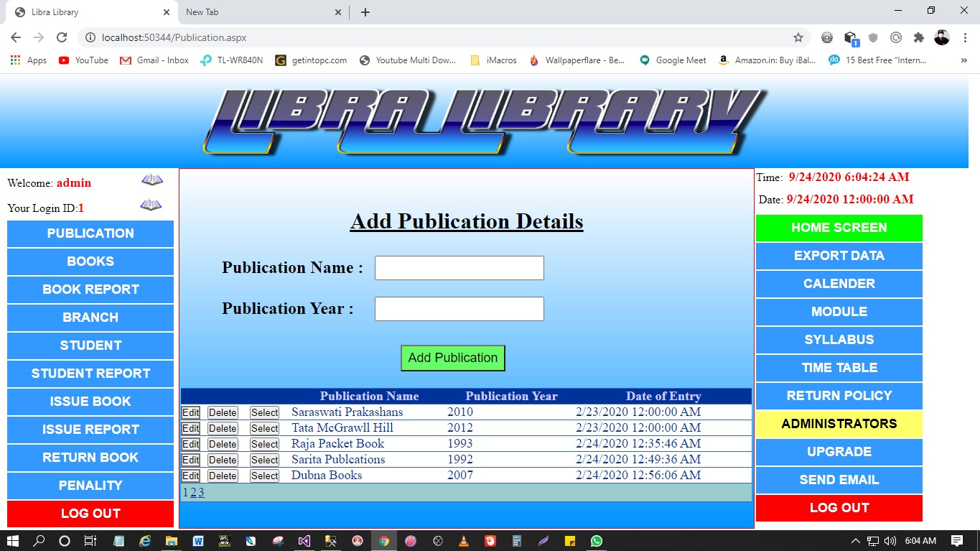Click the Publication Name text field
980x551 pixels.
click(459, 268)
